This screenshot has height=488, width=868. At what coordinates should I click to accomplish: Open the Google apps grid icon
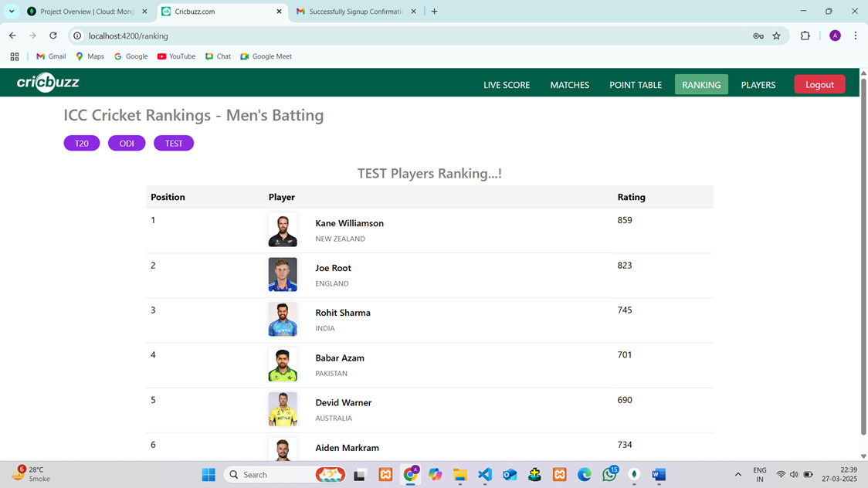15,56
